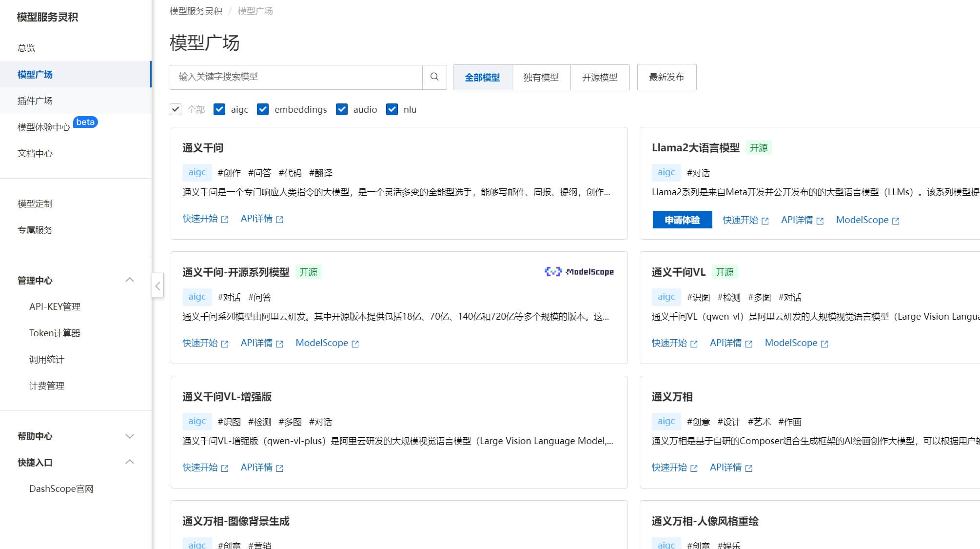The width and height of the screenshot is (980, 549).
Task: Open 插件广场 in the sidebar
Action: 35,101
